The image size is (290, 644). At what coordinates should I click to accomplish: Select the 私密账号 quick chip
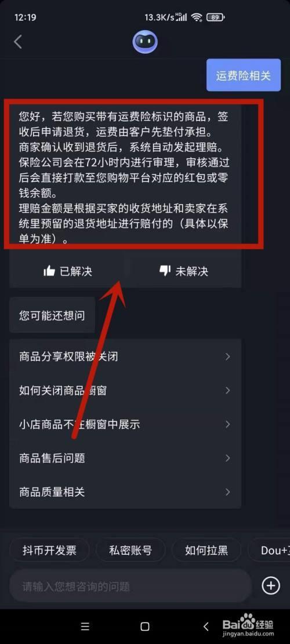pos(130,550)
